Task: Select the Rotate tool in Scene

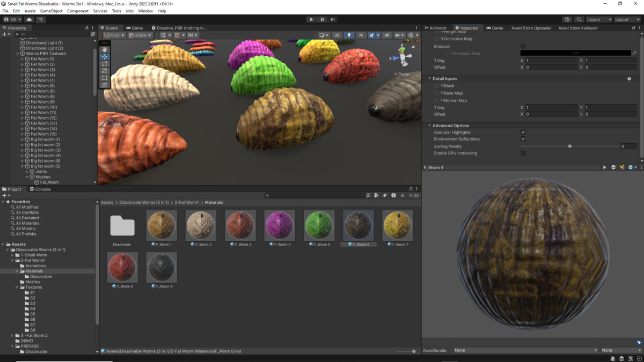Action: tap(105, 64)
